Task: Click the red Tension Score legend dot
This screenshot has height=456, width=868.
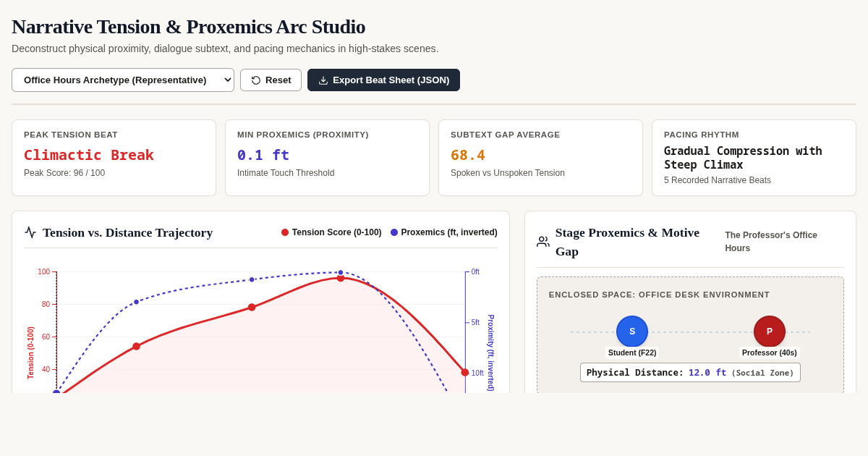Action: pyautogui.click(x=285, y=232)
